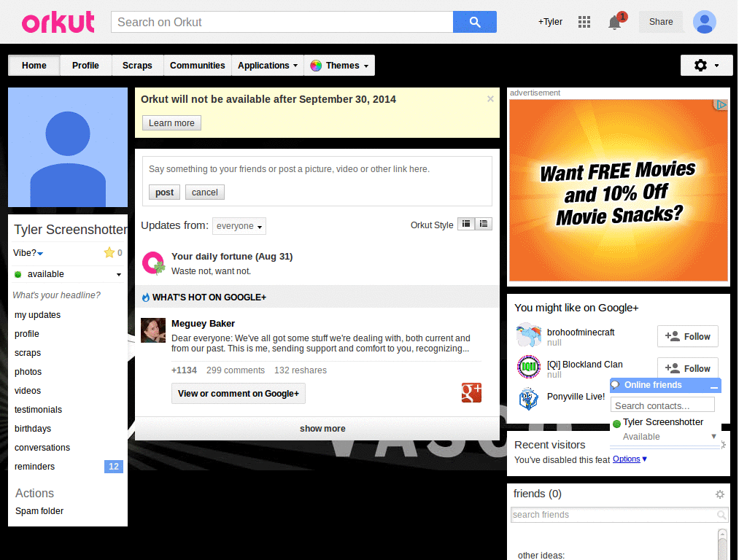Expand the Applications menu

(268, 65)
